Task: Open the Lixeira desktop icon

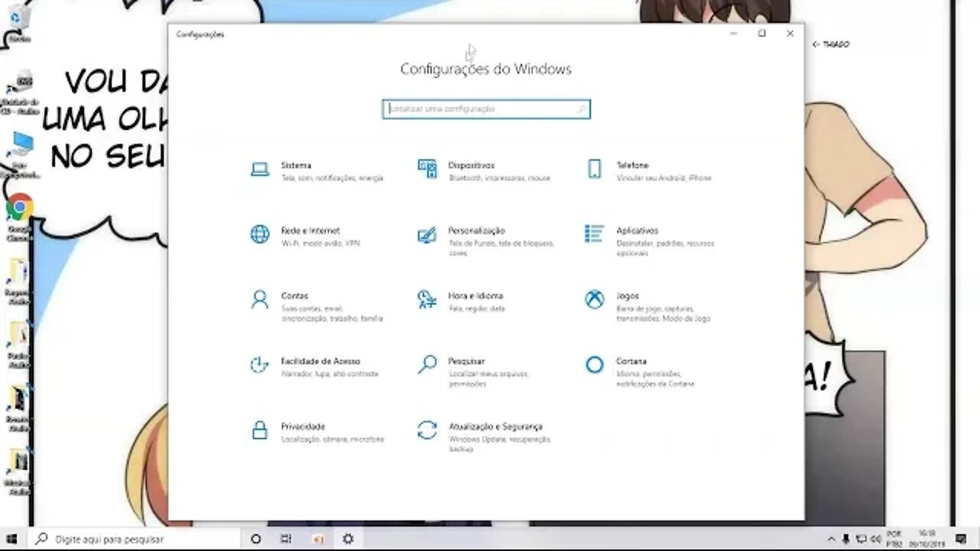Action: 20,23
